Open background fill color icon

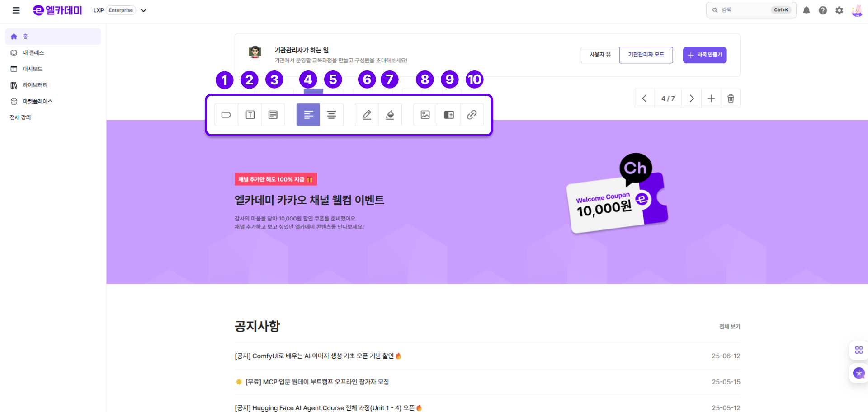[x=390, y=115]
